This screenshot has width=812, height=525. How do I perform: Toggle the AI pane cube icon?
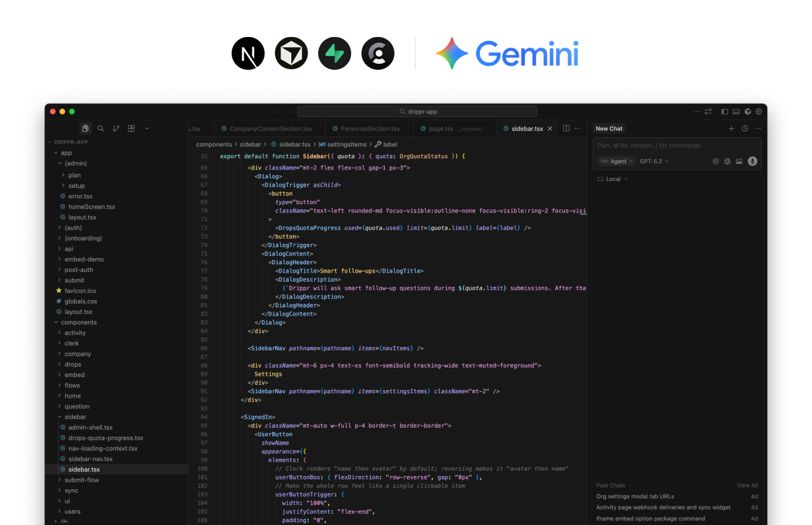tap(748, 112)
